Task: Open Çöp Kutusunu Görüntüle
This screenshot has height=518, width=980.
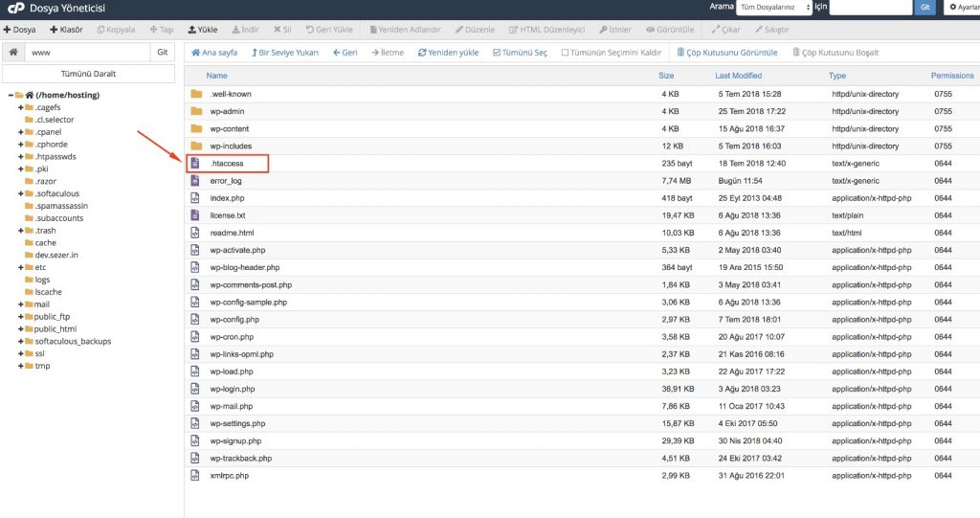Action: [x=727, y=53]
